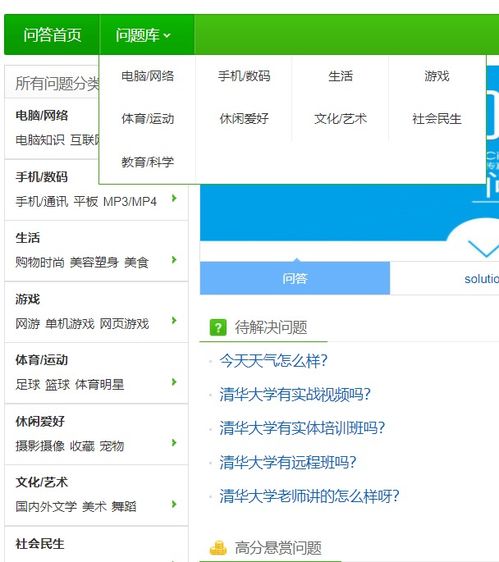Select 社会民生 in the dropdown menu
499x562 pixels.
[x=437, y=119]
